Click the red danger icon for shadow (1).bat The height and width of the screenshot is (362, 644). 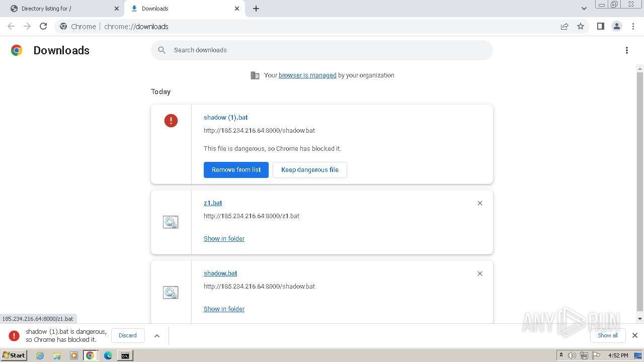(171, 121)
